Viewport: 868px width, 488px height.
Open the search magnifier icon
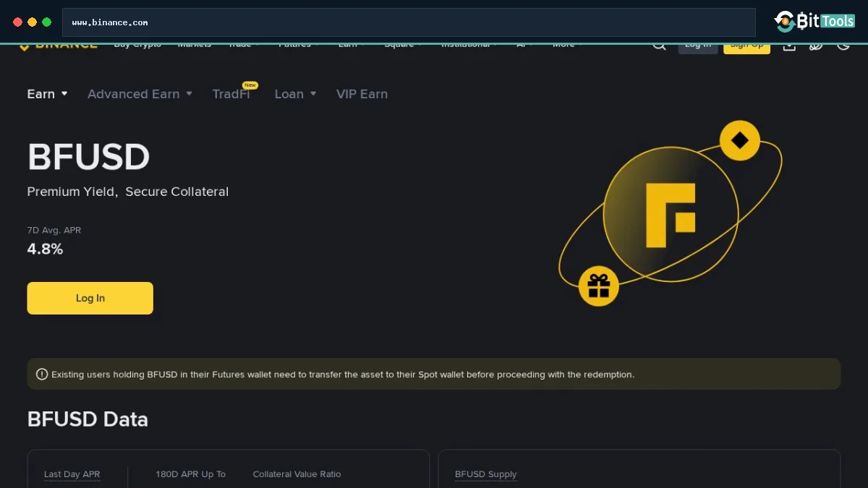point(659,46)
